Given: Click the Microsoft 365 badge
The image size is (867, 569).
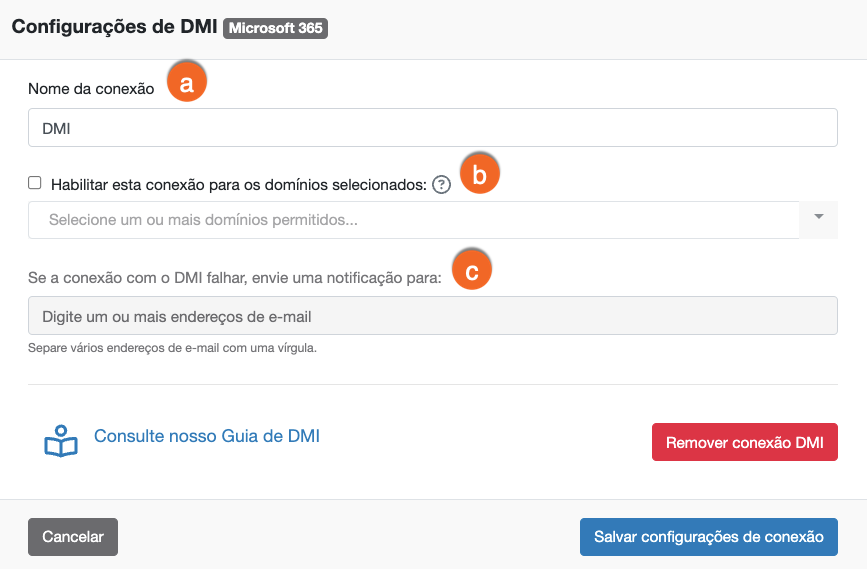Looking at the screenshot, I should [x=275, y=28].
